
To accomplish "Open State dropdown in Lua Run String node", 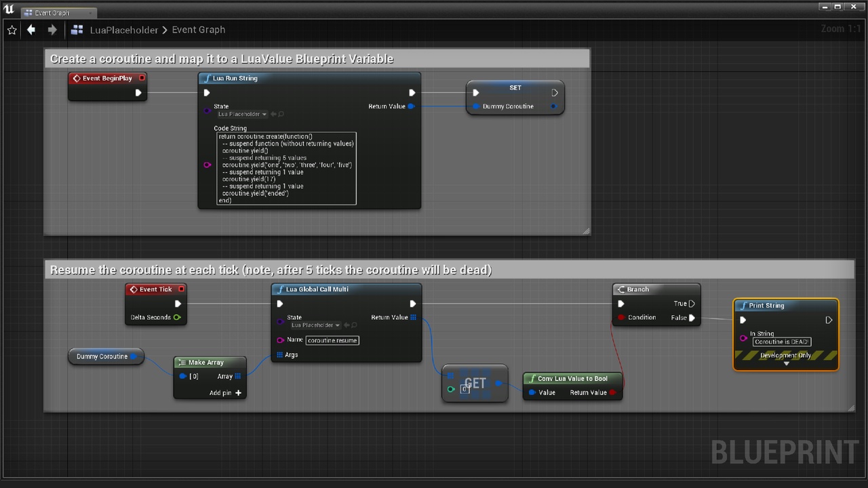I will click(x=243, y=115).
